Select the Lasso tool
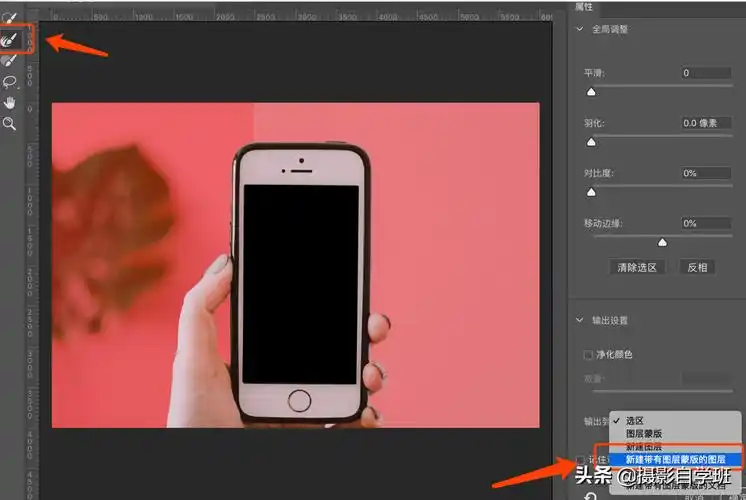This screenshot has height=500, width=746. click(x=10, y=82)
